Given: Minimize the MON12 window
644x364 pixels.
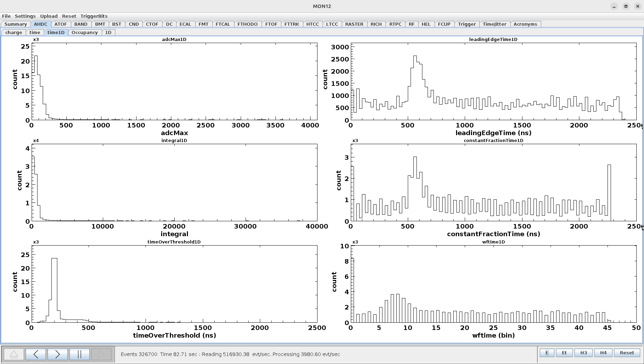Looking at the screenshot, I should pos(614,6).
